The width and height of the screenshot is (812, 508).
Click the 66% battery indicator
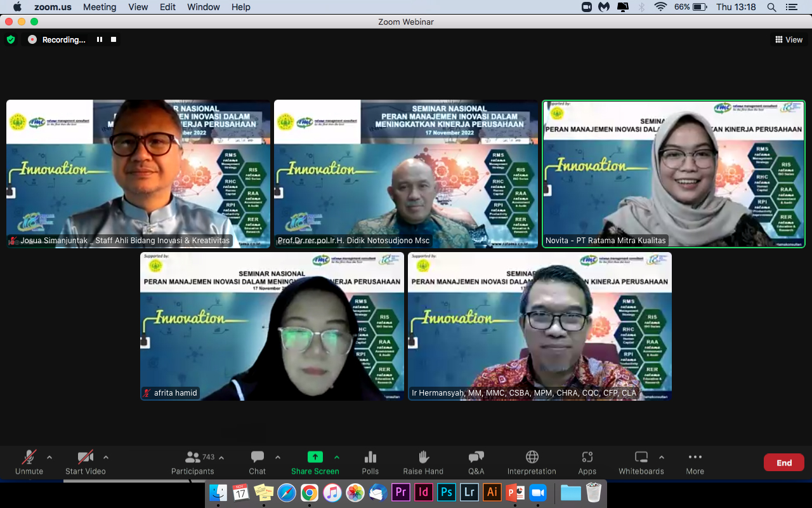click(x=691, y=7)
